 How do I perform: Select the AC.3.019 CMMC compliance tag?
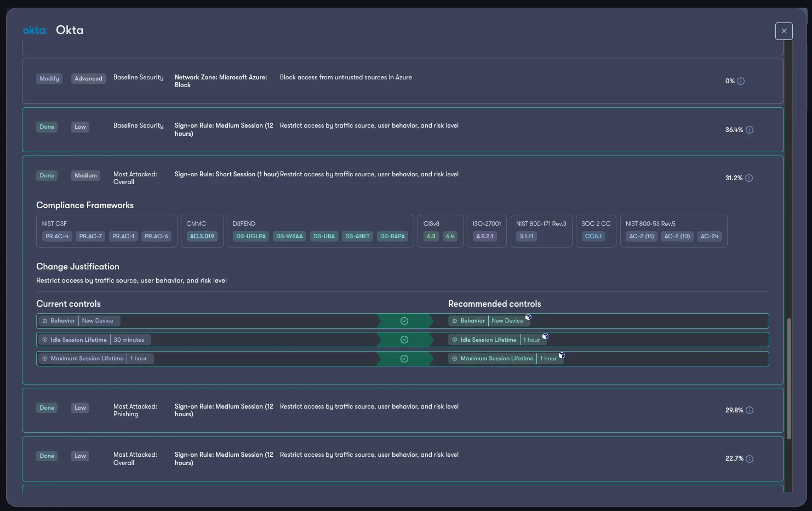point(201,236)
